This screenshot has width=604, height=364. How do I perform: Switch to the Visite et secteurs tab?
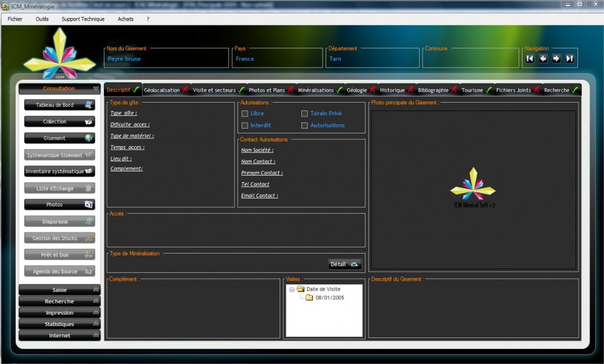(x=219, y=90)
